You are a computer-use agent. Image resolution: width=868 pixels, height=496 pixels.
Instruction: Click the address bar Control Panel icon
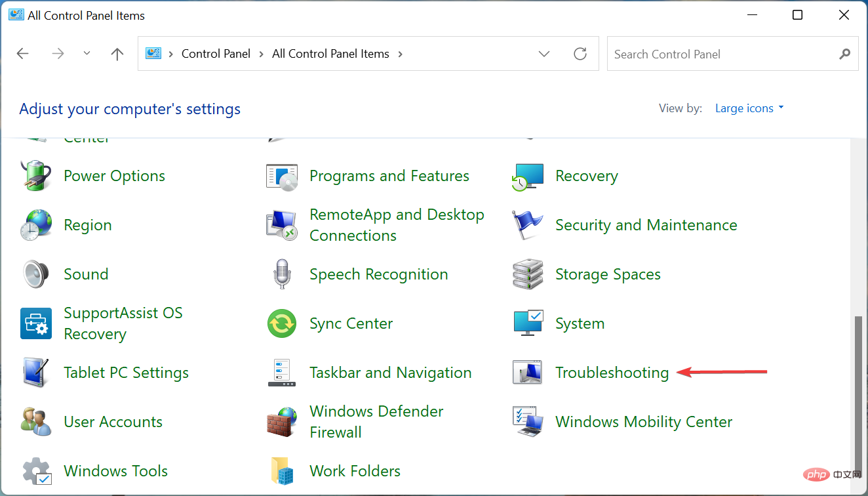pos(153,54)
